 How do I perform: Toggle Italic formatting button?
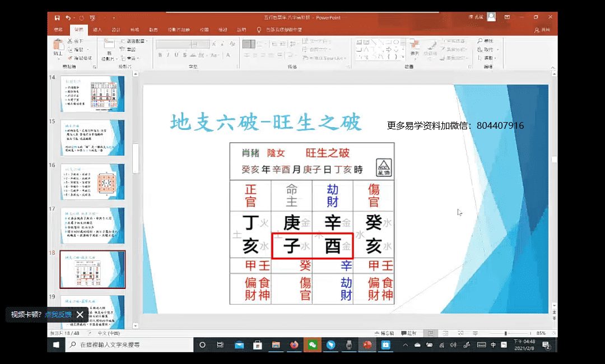click(168, 55)
